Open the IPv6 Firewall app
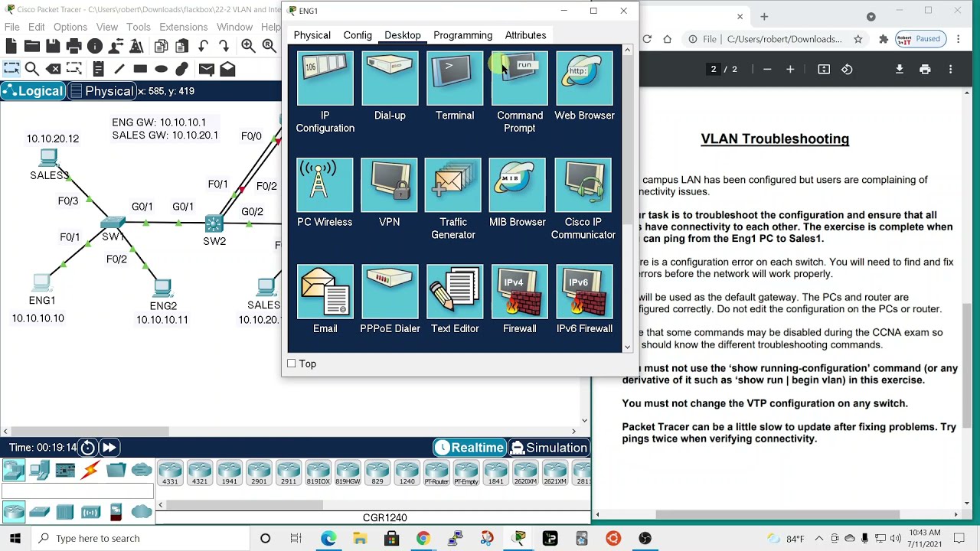Viewport: 980px width, 551px height. point(584,291)
